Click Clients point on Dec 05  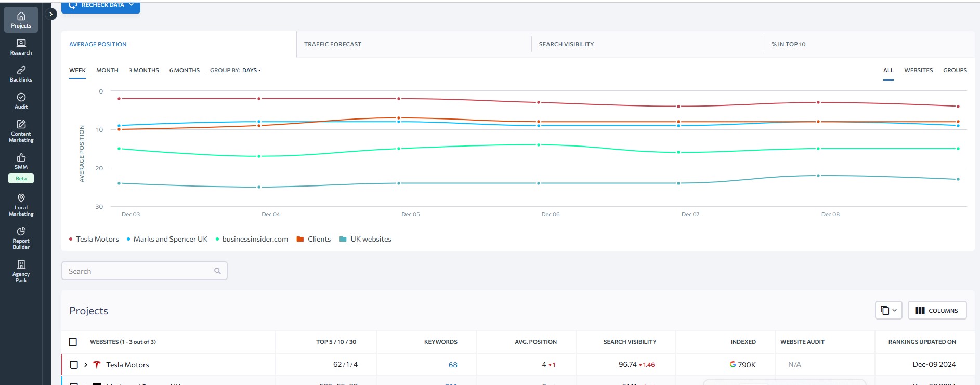click(x=399, y=118)
